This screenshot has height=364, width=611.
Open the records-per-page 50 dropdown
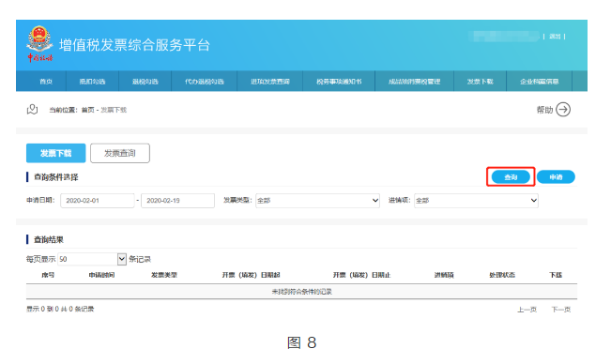(92, 259)
